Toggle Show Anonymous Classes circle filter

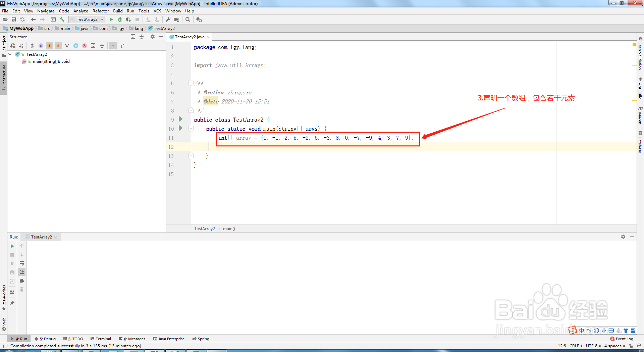point(76,46)
